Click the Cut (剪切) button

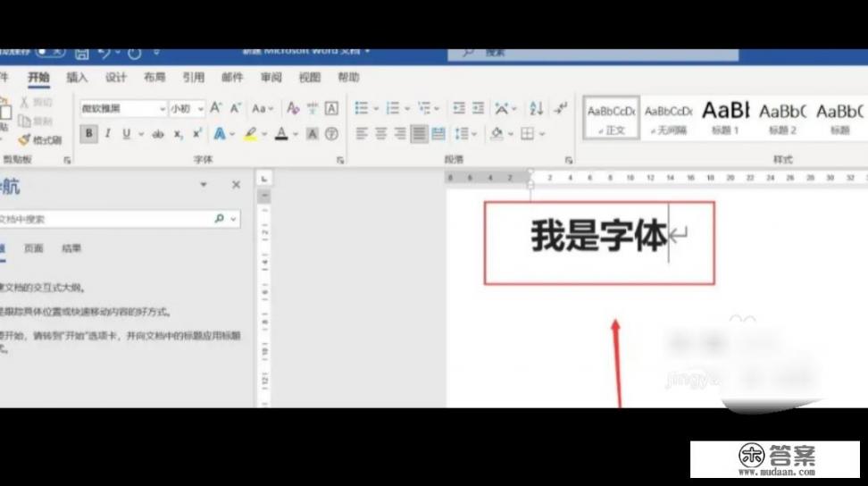point(36,103)
